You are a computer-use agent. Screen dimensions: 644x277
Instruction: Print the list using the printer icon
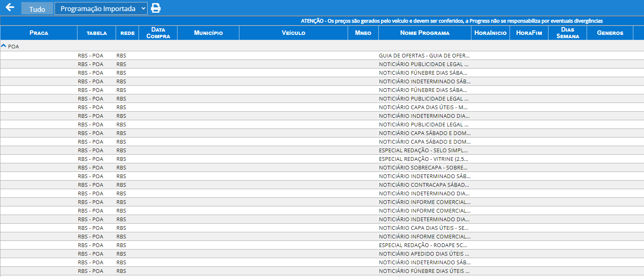[x=156, y=8]
